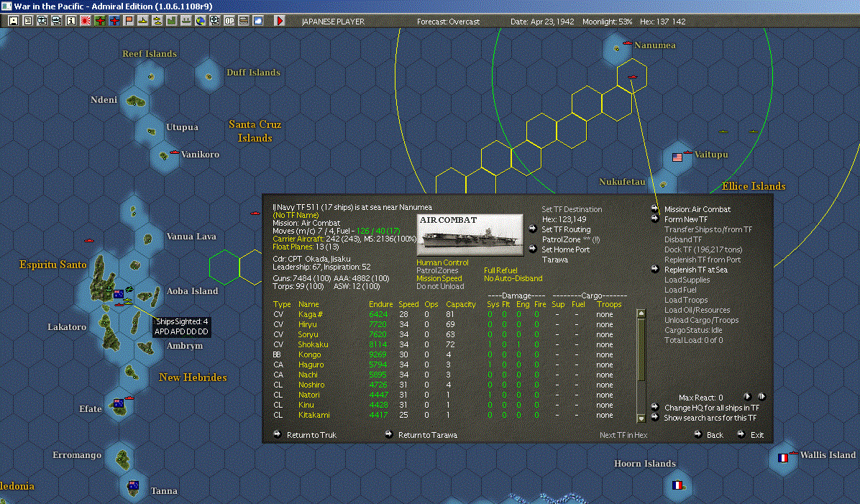Click Form New TF

685,219
